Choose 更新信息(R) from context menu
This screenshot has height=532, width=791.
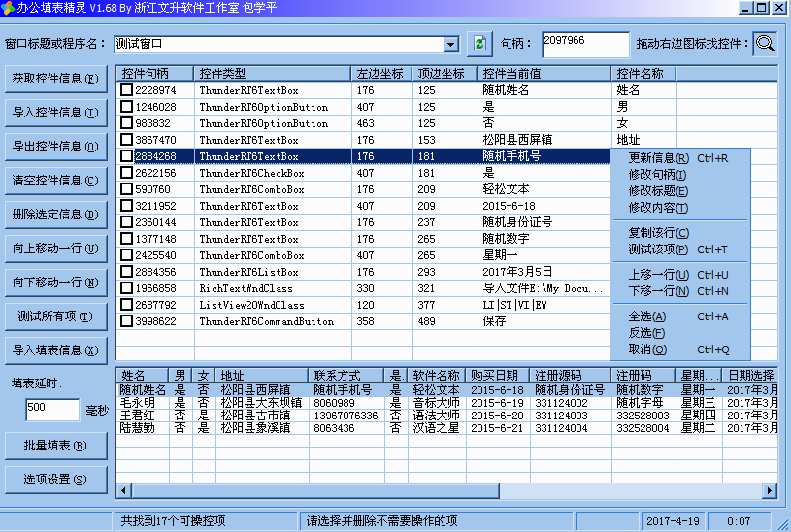679,158
